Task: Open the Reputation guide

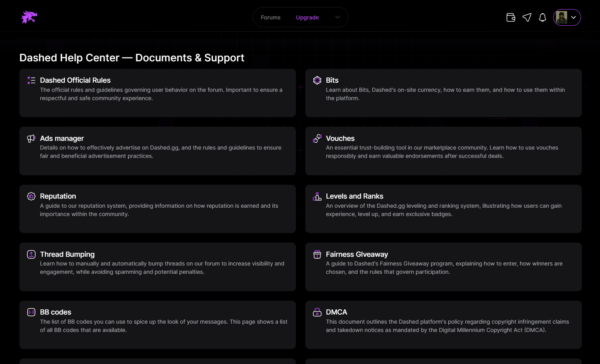Action: point(58,196)
